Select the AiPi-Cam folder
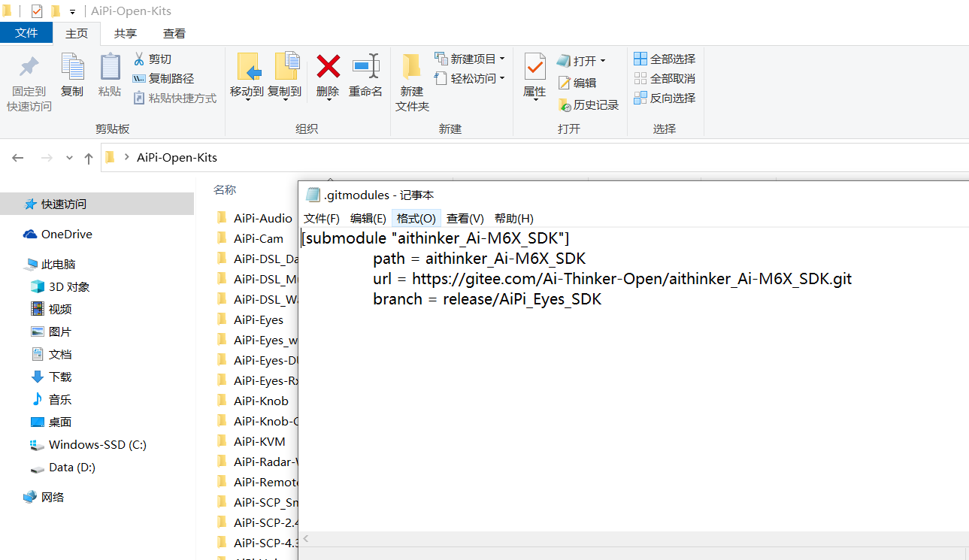The height and width of the screenshot is (560, 969). pos(250,238)
